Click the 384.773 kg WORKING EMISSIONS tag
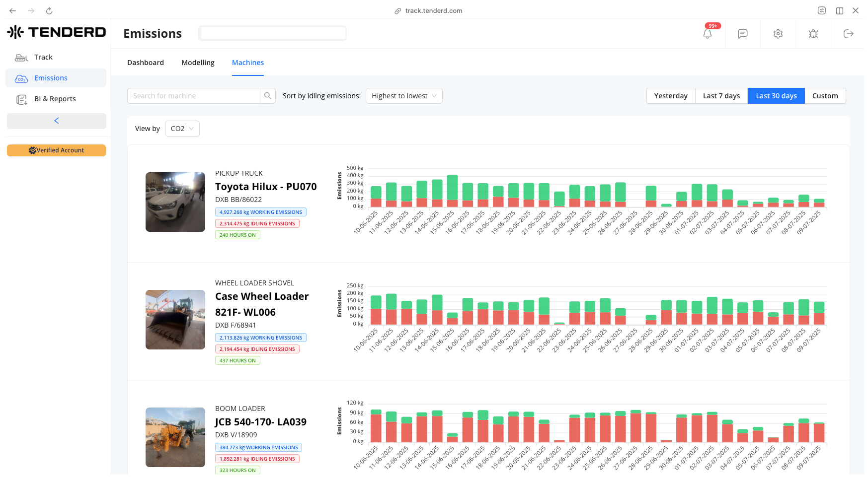This screenshot has height=480, width=868. [x=258, y=447]
